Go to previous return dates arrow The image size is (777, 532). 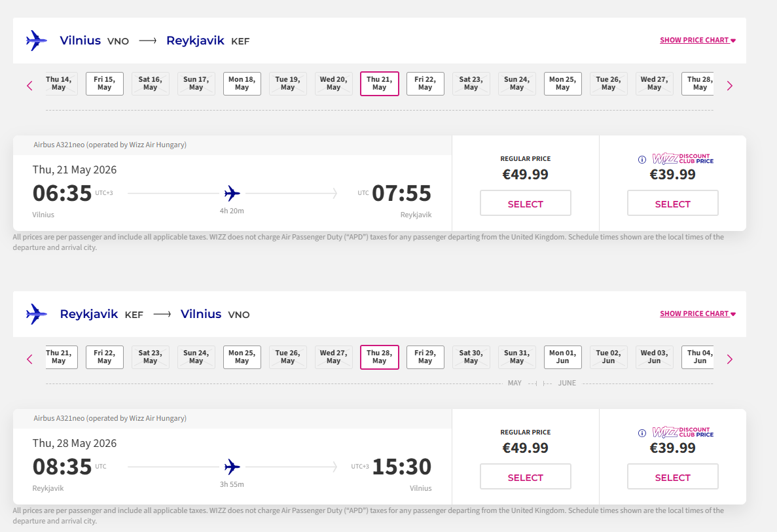click(x=29, y=359)
